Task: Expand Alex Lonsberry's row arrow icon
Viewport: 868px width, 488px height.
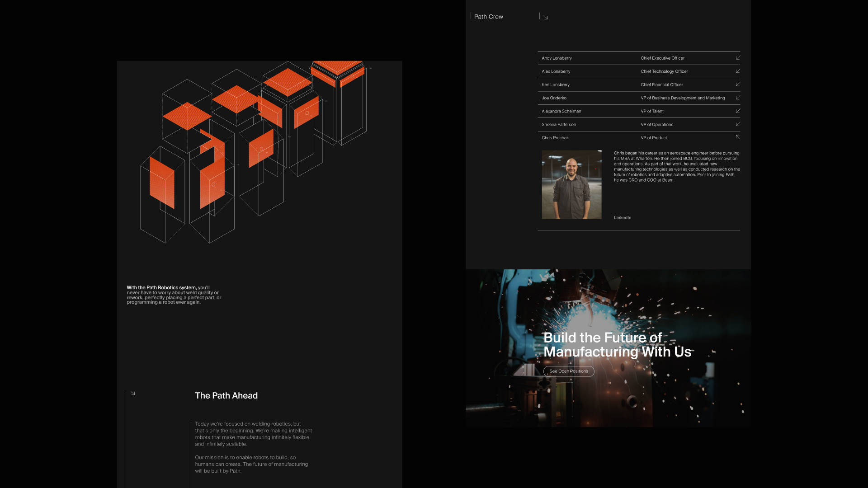Action: pyautogui.click(x=738, y=71)
